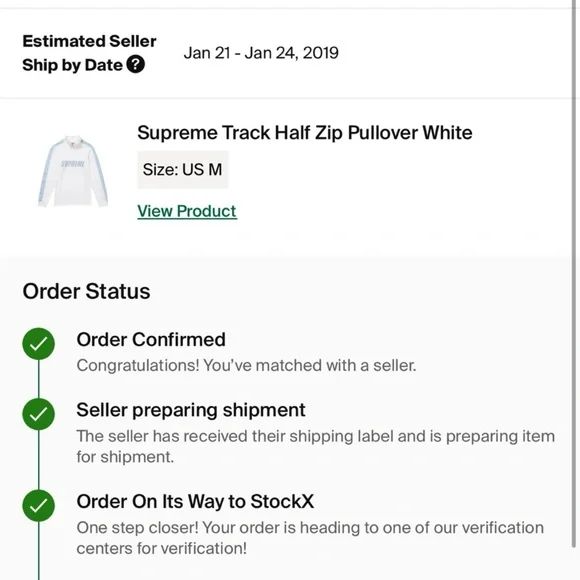580x580 pixels.
Task: Click the Jan 21 - Jan 24, 2019 date range
Action: 261,53
